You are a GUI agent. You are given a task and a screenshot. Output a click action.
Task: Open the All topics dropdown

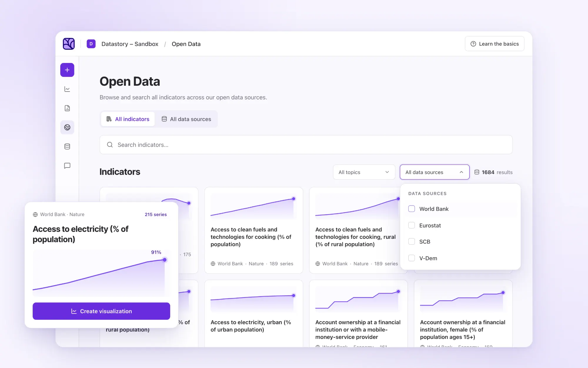coord(364,172)
